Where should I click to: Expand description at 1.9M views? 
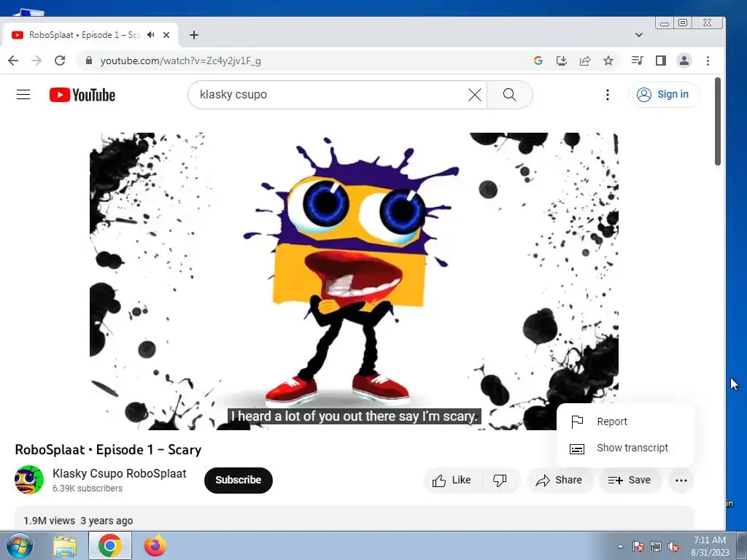[354, 519]
